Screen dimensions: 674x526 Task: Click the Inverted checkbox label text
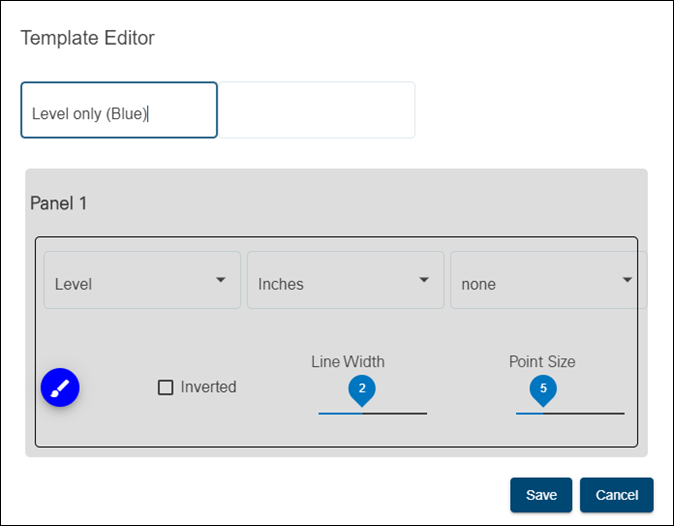coord(208,387)
